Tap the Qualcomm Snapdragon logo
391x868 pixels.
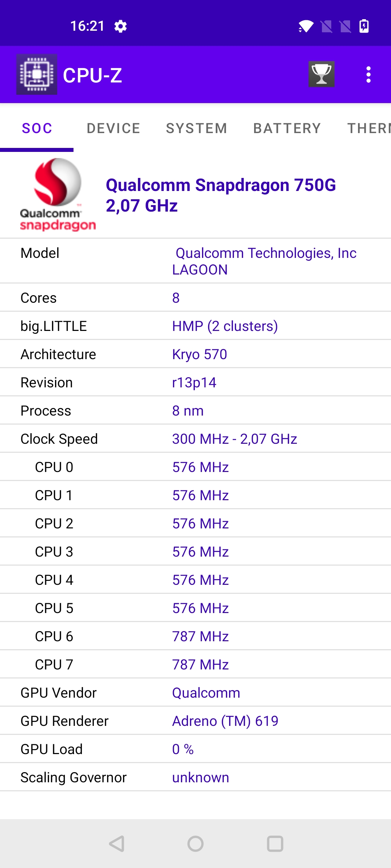click(58, 195)
